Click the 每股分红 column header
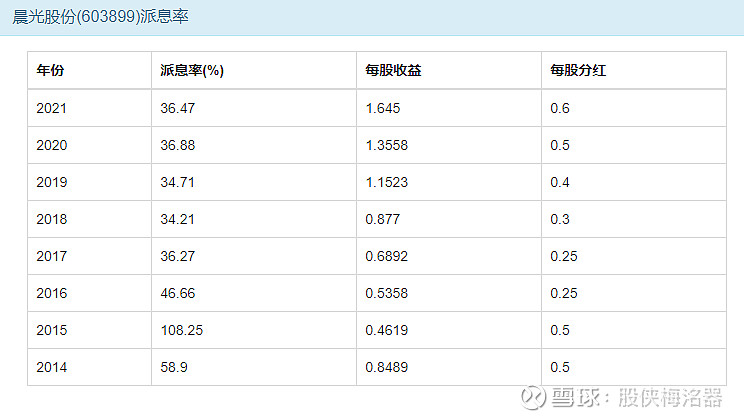This screenshot has height=420, width=744. coord(578,70)
